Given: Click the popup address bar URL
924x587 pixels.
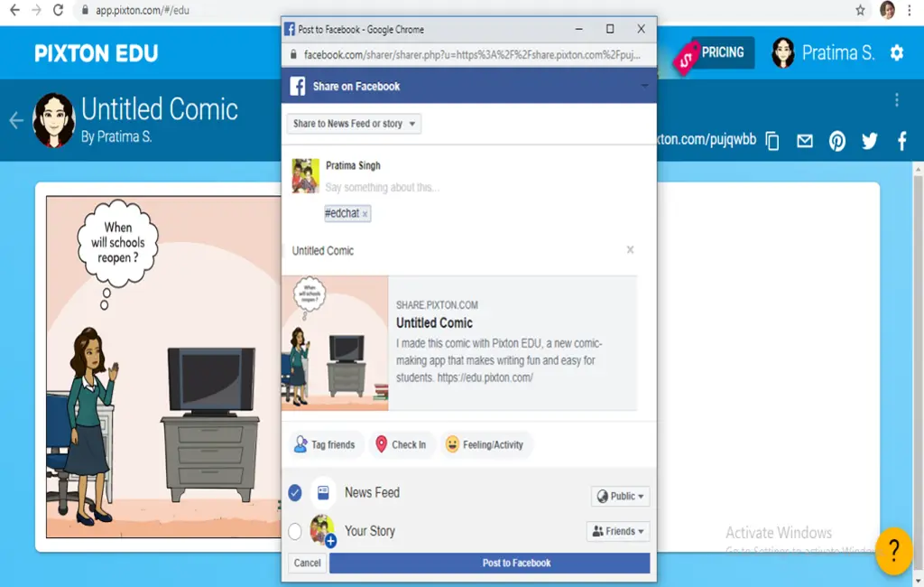Looking at the screenshot, I should click(472, 55).
